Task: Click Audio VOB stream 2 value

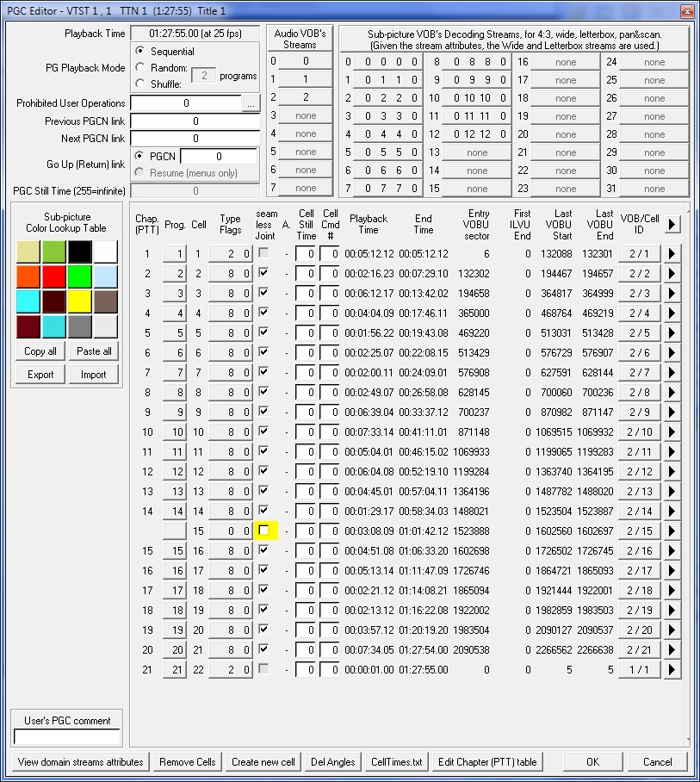Action: [x=305, y=97]
